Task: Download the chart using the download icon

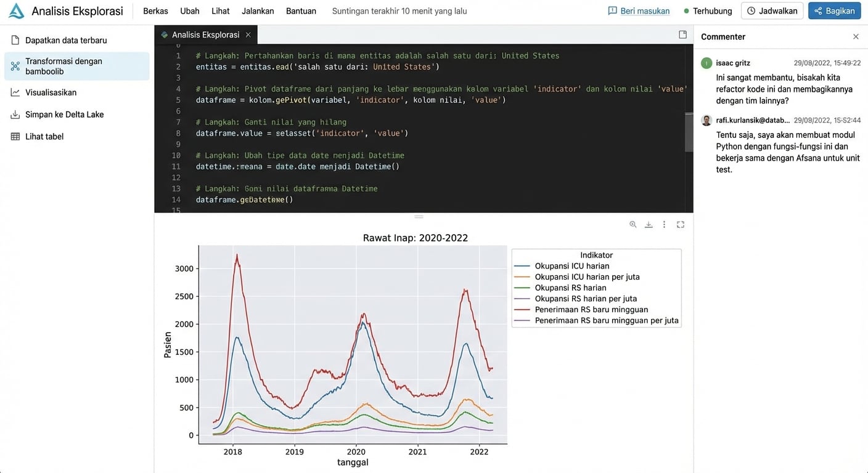Action: click(649, 225)
